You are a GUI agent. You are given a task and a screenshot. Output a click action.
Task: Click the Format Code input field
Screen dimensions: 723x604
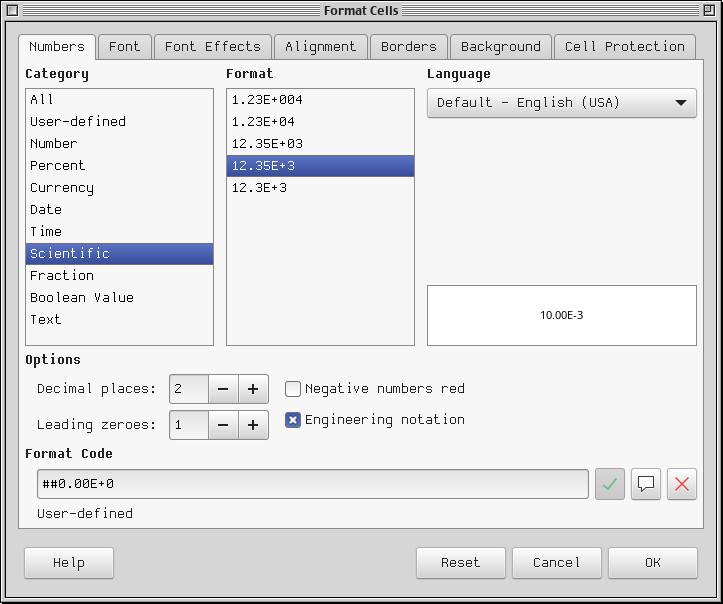pos(312,484)
